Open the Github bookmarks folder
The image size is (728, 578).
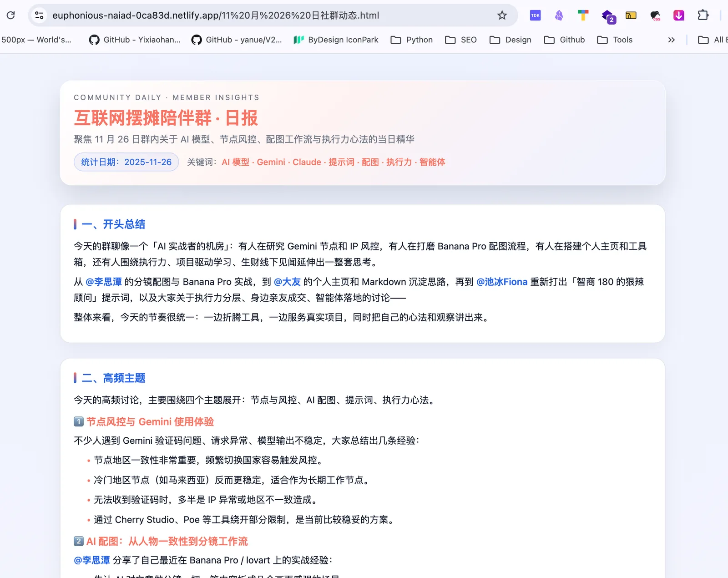(564, 40)
